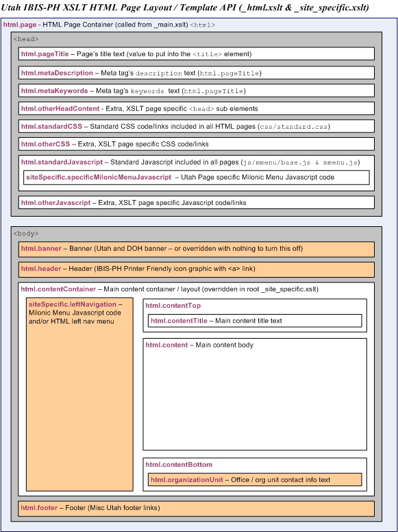Select the html.otherHeadContent box
Image resolution: width=398 pixels, height=532 pixels.
tap(197, 108)
